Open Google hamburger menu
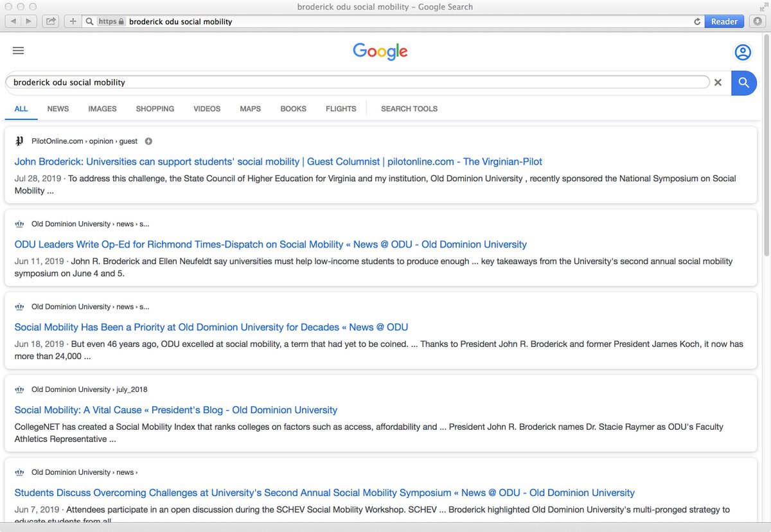771x532 pixels. pos(18,51)
